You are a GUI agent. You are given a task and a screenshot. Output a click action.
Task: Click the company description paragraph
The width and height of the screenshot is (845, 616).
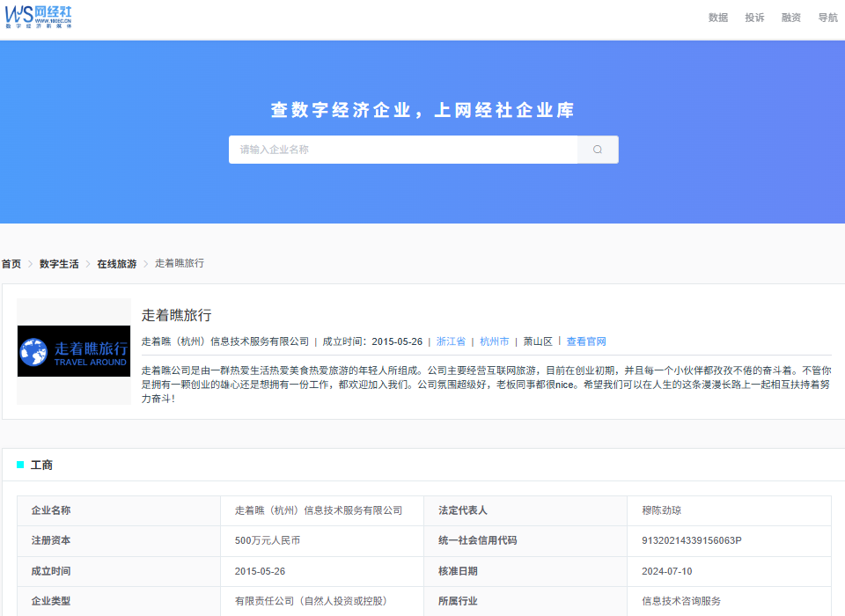[486, 385]
